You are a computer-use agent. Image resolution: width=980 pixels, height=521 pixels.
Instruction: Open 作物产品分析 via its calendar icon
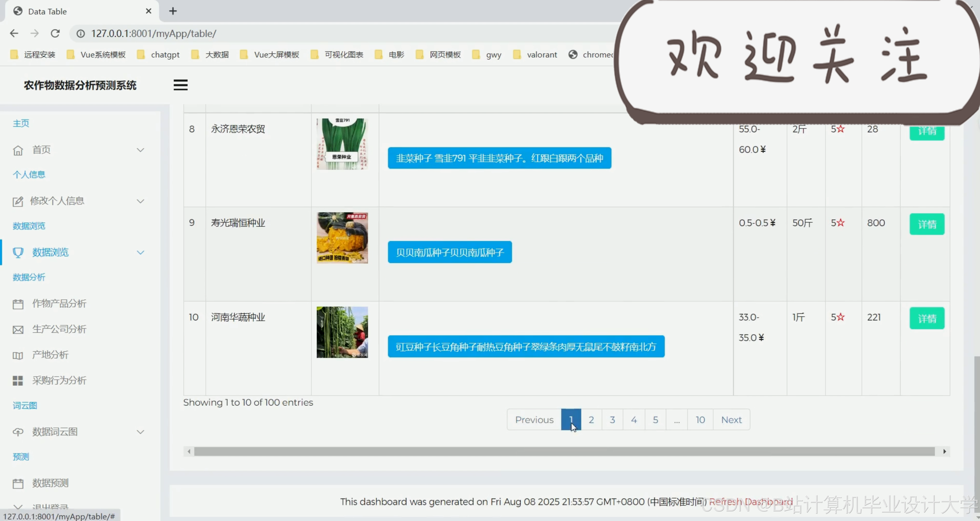(18, 304)
